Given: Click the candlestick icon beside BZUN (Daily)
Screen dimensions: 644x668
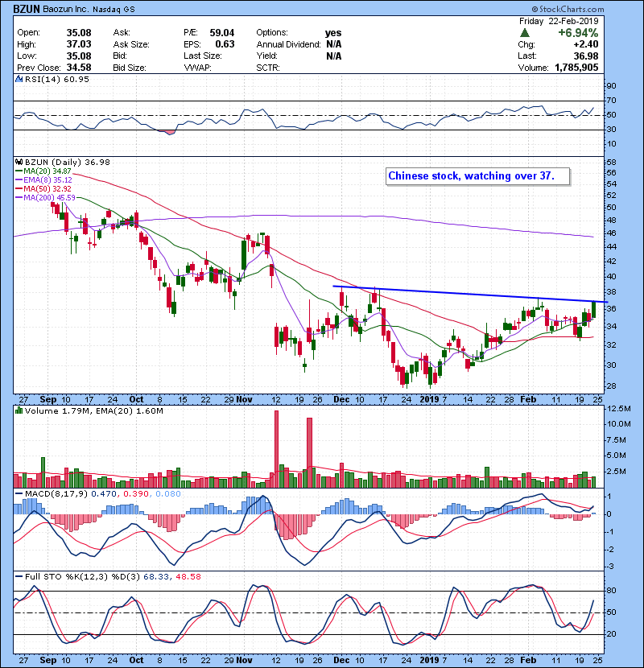Looking at the screenshot, I should 19,163.
